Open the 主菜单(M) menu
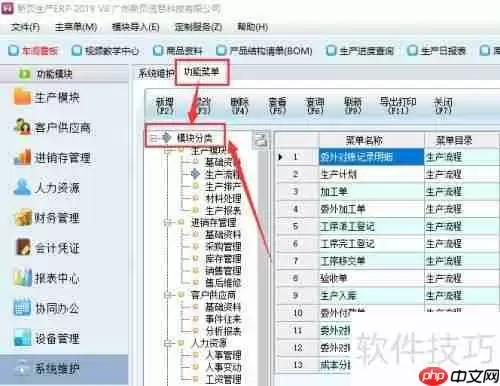Screen dimensions: 500x386 pyautogui.click(x=76, y=27)
